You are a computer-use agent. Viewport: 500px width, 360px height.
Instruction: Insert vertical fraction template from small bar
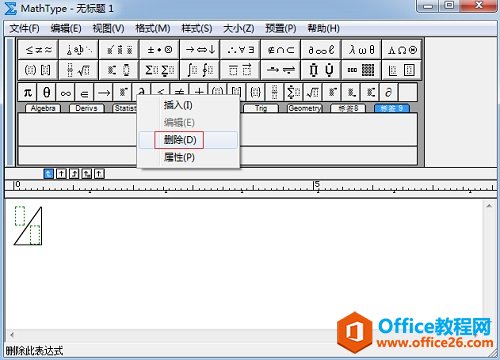click(274, 92)
